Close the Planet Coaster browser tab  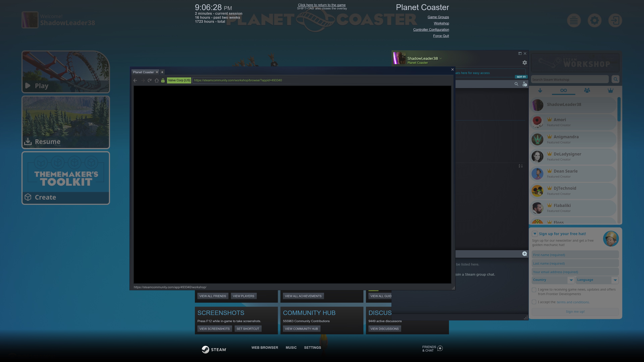[157, 72]
